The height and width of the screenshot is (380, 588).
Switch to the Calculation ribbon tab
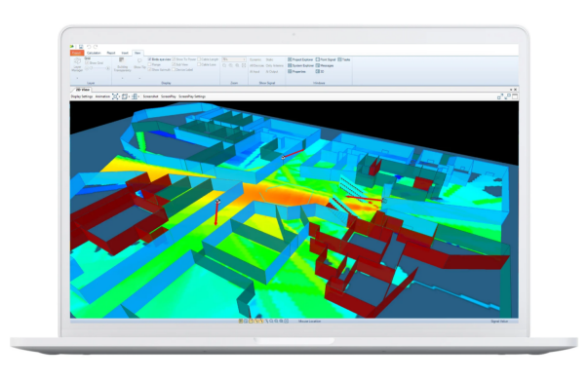click(94, 54)
